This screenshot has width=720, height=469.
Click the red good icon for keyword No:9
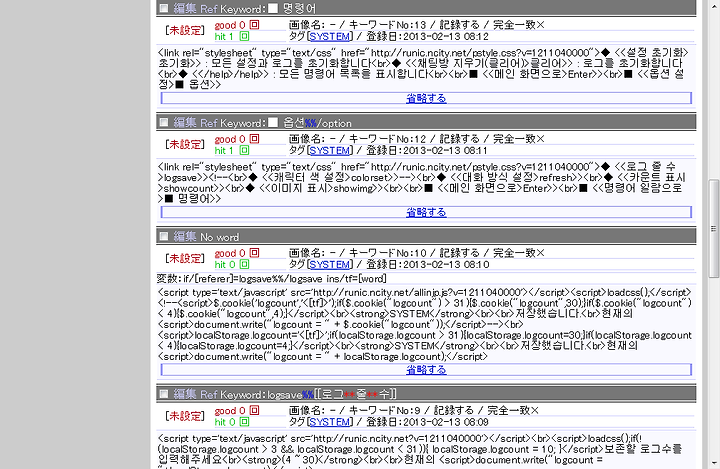pyautogui.click(x=254, y=410)
